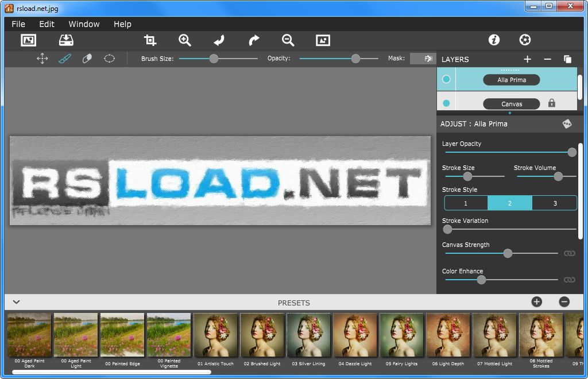Screen dimensions: 588x379
Task: Click the undo arrow icon
Action: tap(219, 40)
